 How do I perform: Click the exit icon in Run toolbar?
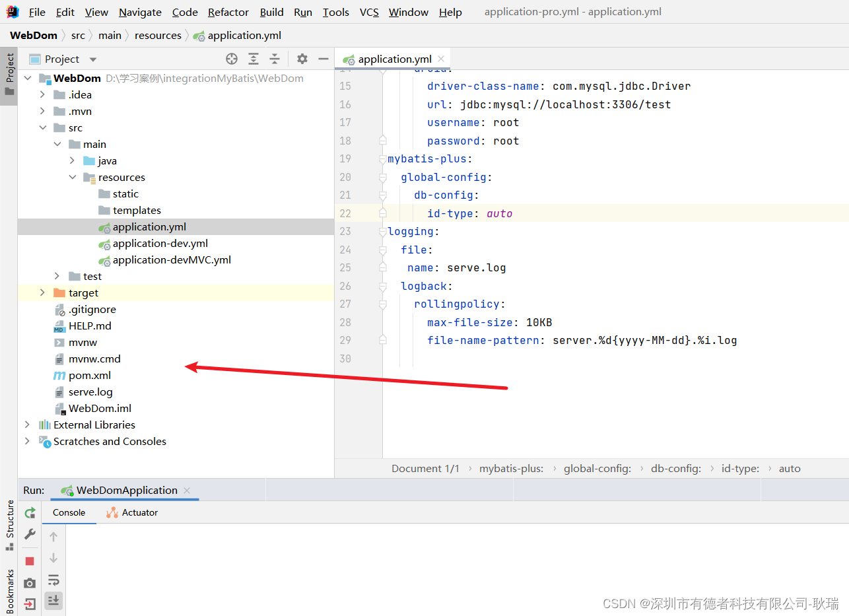30,603
